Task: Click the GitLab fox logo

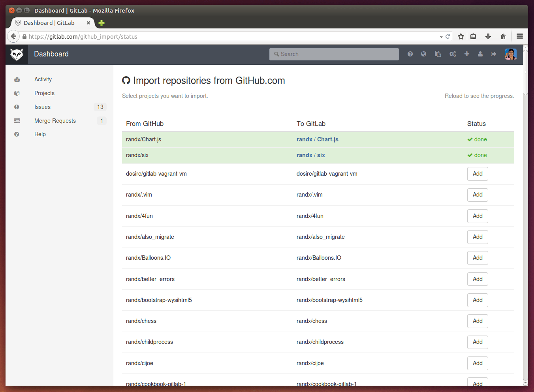Action: (x=17, y=54)
